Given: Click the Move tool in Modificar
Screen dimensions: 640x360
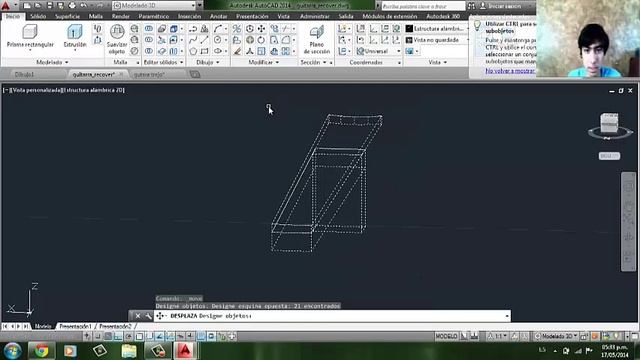Looking at the screenshot, I should 261,29.
